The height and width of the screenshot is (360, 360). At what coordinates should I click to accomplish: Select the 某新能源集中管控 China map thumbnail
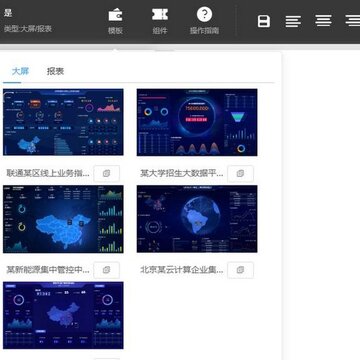[63, 219]
